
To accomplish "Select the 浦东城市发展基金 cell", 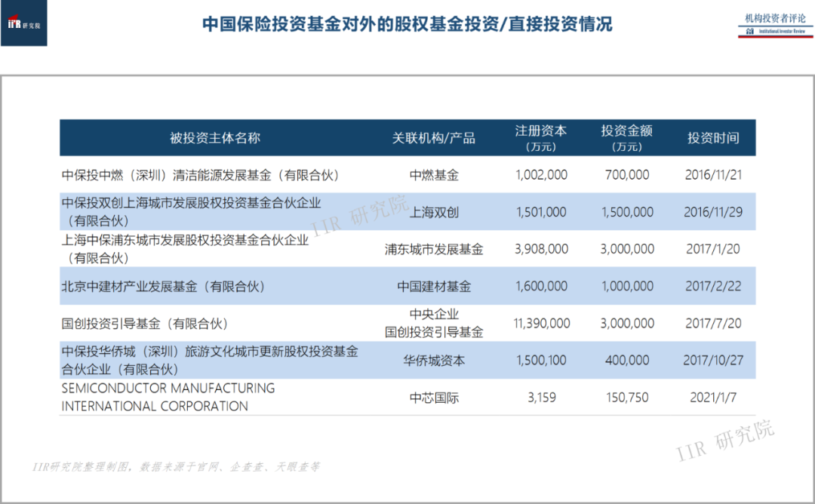I will [x=434, y=250].
